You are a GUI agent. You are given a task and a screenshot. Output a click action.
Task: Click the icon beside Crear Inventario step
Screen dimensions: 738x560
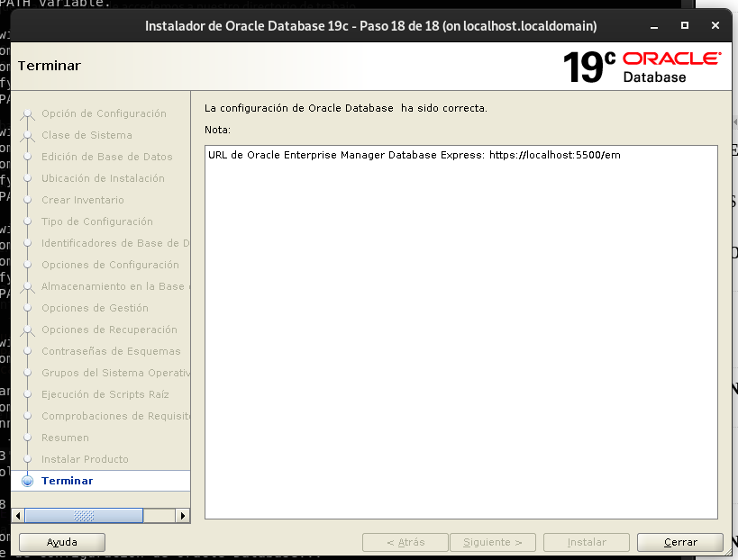(x=30, y=200)
